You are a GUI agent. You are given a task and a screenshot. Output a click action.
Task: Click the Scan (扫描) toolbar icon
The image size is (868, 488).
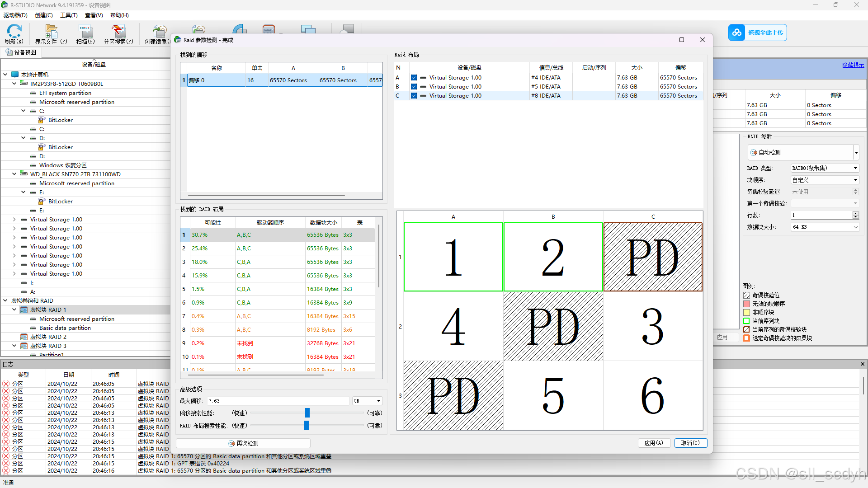pyautogui.click(x=85, y=32)
